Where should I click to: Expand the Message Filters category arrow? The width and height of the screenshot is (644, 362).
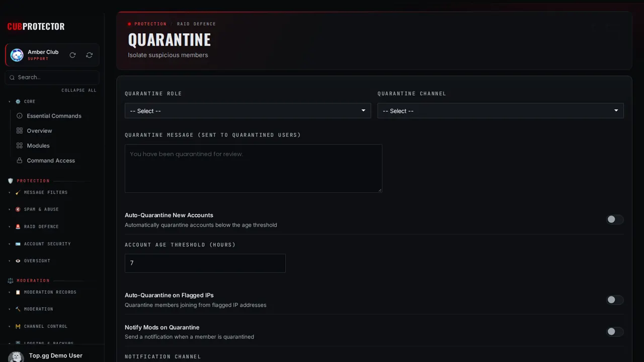point(9,193)
